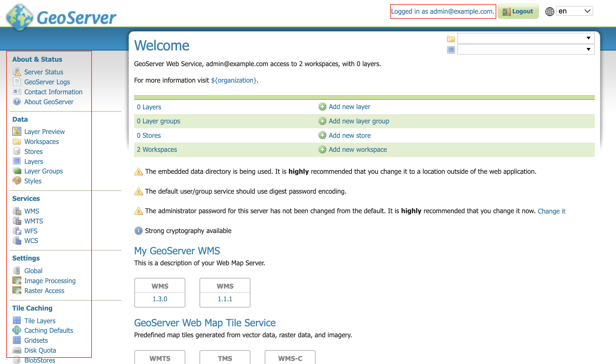Screen dimensions: 616x364
Task: Click the Disk Quota disk icon
Action: 16,350
